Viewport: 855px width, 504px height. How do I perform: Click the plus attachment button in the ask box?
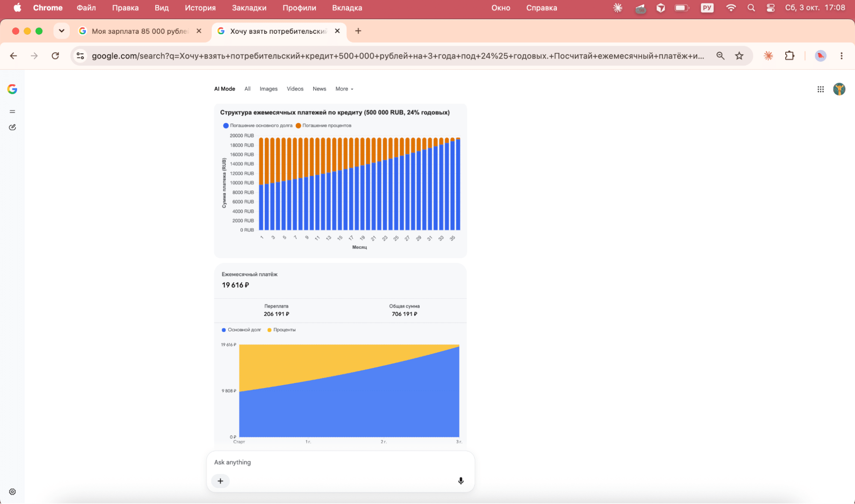point(220,481)
